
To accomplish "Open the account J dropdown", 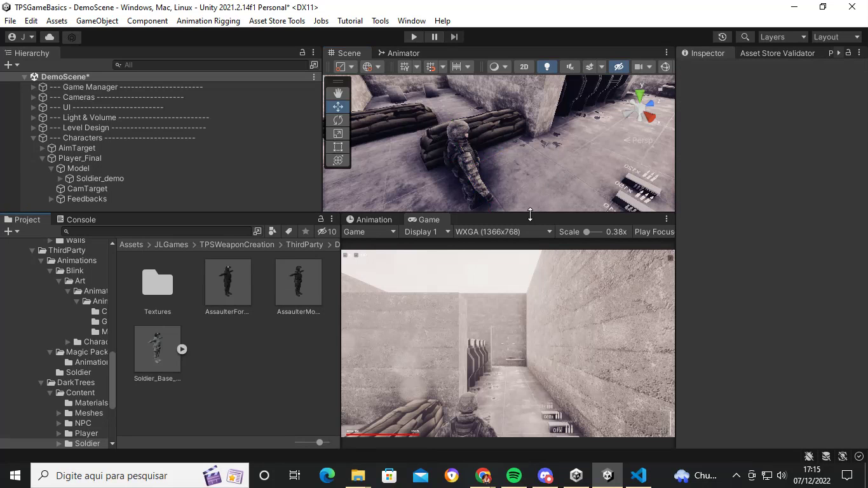I will pos(21,37).
